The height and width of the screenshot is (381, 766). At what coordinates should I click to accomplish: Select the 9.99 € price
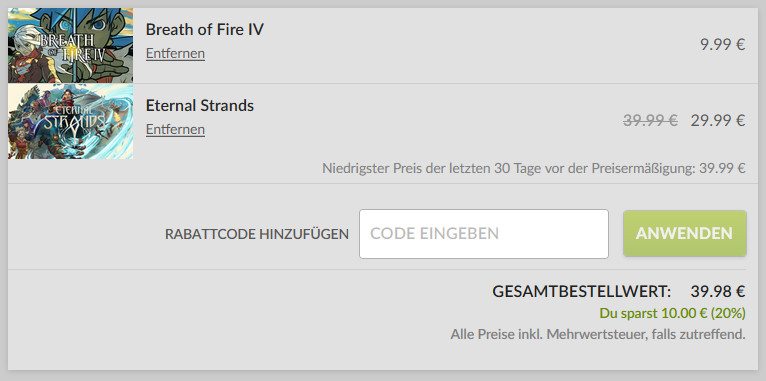723,44
